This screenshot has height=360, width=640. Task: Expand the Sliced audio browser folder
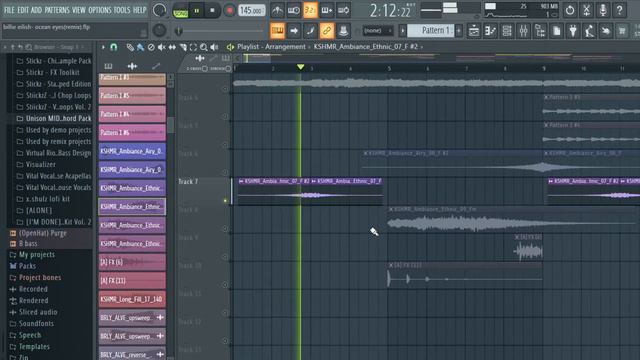[x=33, y=312]
